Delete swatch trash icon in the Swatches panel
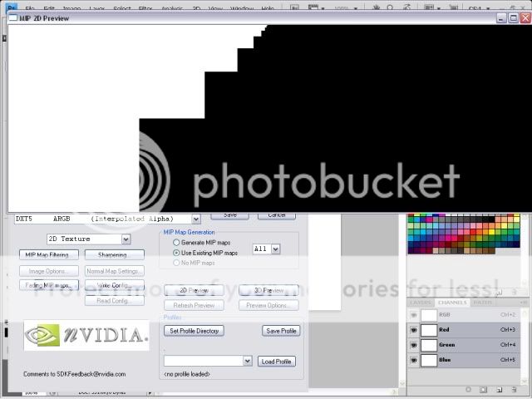This screenshot has height=399, width=532. pos(515,292)
